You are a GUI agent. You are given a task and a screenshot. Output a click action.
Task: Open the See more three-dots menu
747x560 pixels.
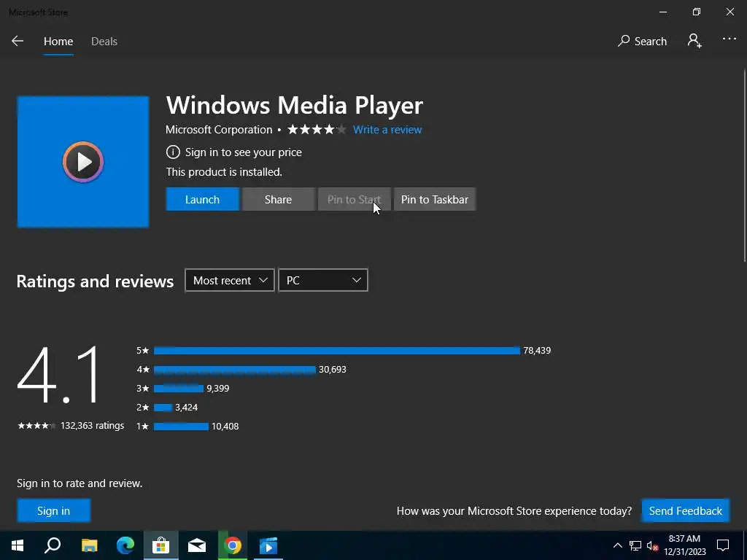coord(729,39)
